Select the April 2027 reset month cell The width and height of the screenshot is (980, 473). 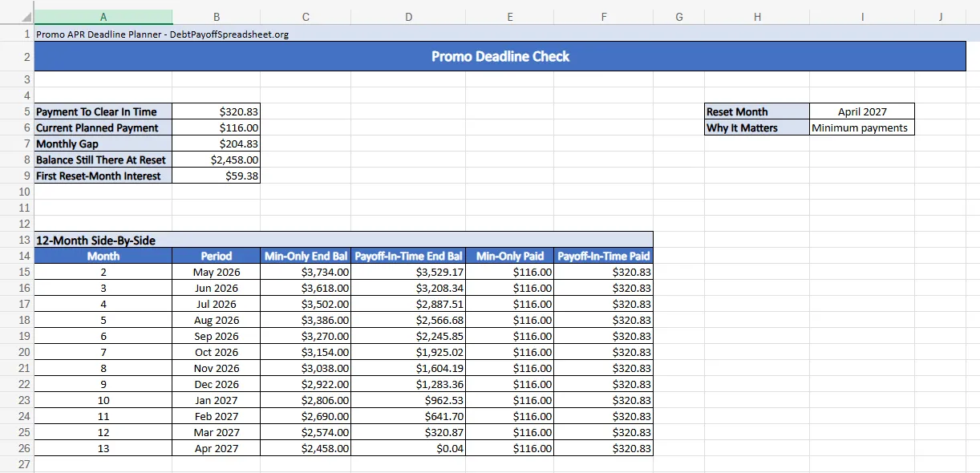point(862,111)
